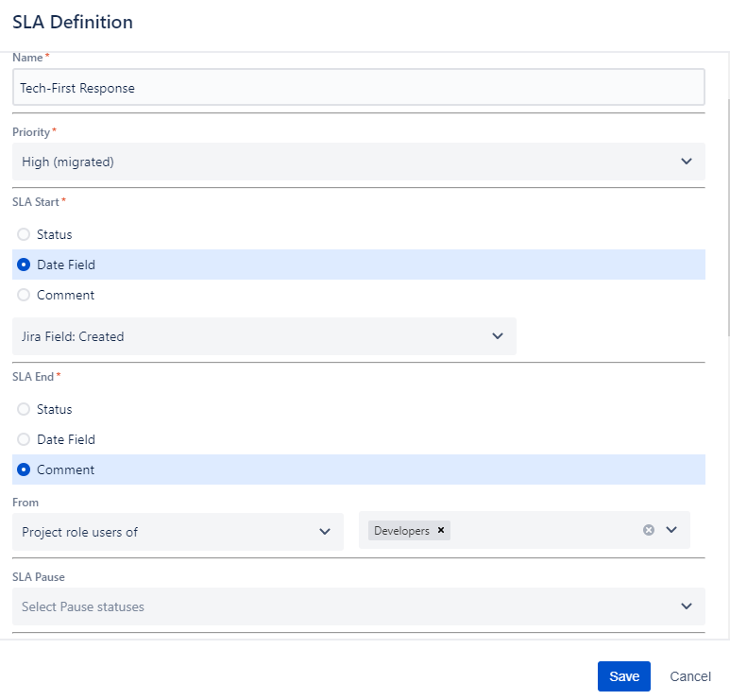The height and width of the screenshot is (700, 730).
Task: Choose Comment radio under SLA Start
Action: pyautogui.click(x=24, y=295)
